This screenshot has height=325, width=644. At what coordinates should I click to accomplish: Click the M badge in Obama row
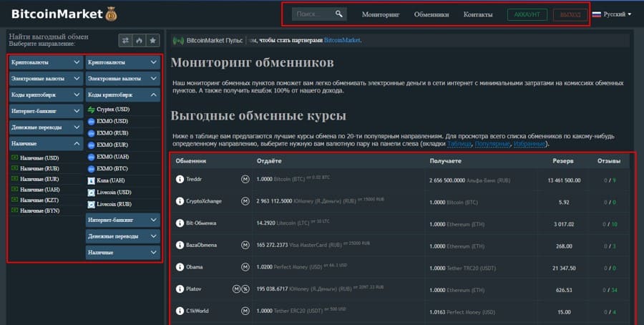(x=245, y=267)
